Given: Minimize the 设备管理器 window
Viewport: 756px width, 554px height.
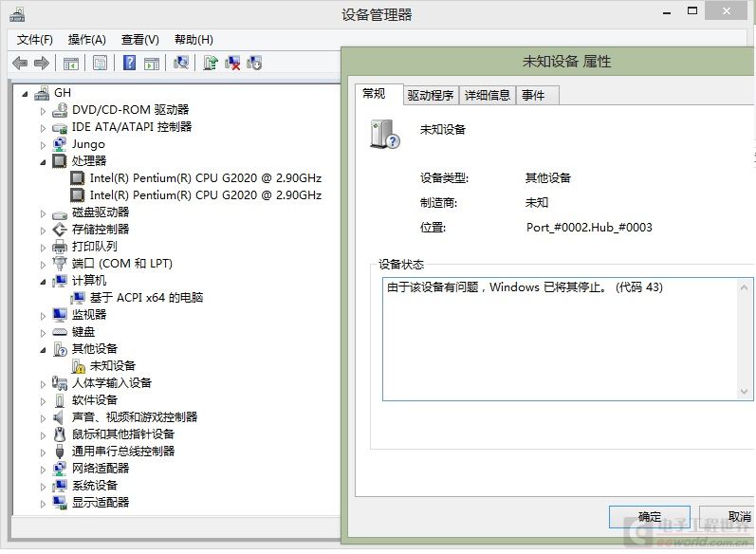Looking at the screenshot, I should click(x=667, y=11).
